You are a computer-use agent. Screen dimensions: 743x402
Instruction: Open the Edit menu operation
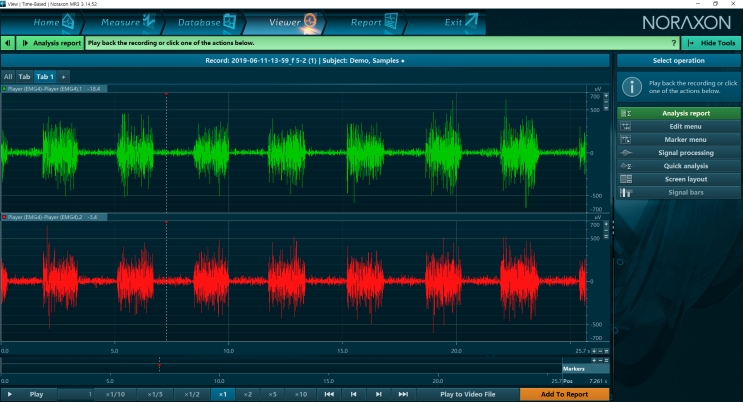(679, 127)
